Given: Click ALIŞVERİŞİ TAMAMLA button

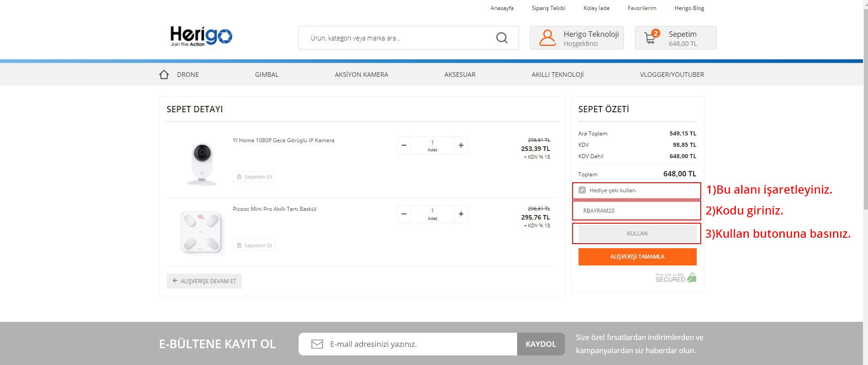Looking at the screenshot, I should click(x=637, y=257).
